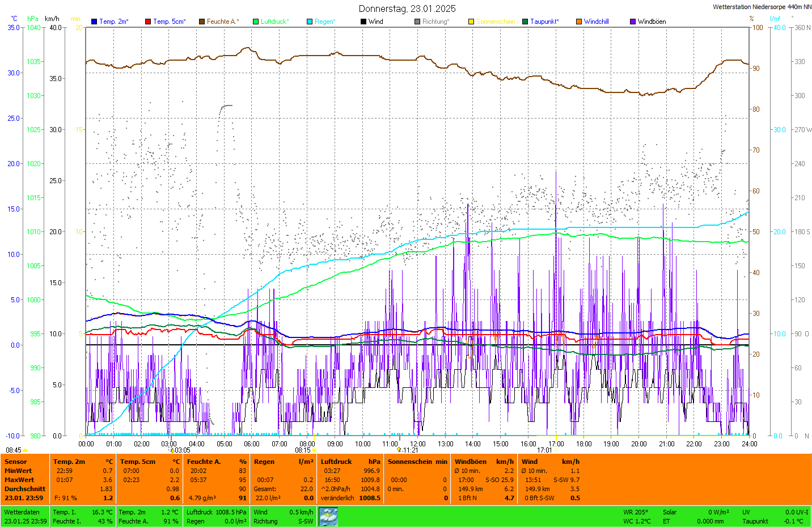Click the green Luftdruck legend square
This screenshot has height=528, width=812.
(x=256, y=22)
